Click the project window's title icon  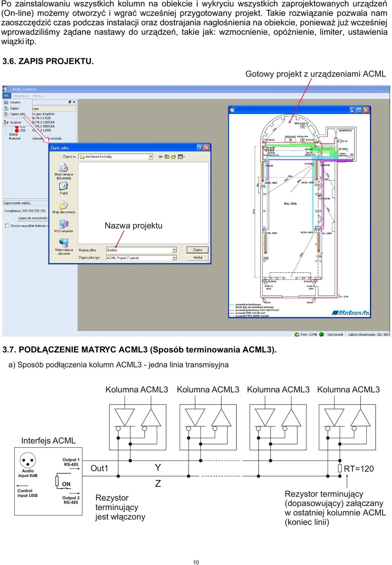pos(232,110)
